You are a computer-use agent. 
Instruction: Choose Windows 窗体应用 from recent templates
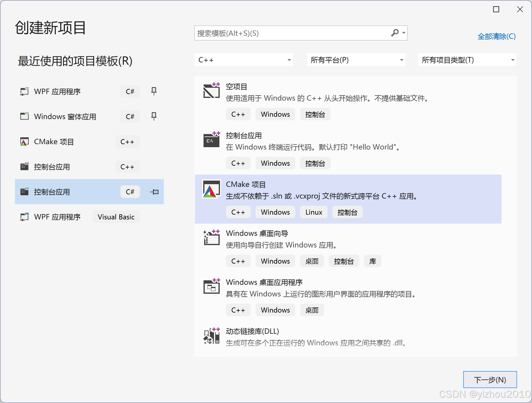pos(65,116)
